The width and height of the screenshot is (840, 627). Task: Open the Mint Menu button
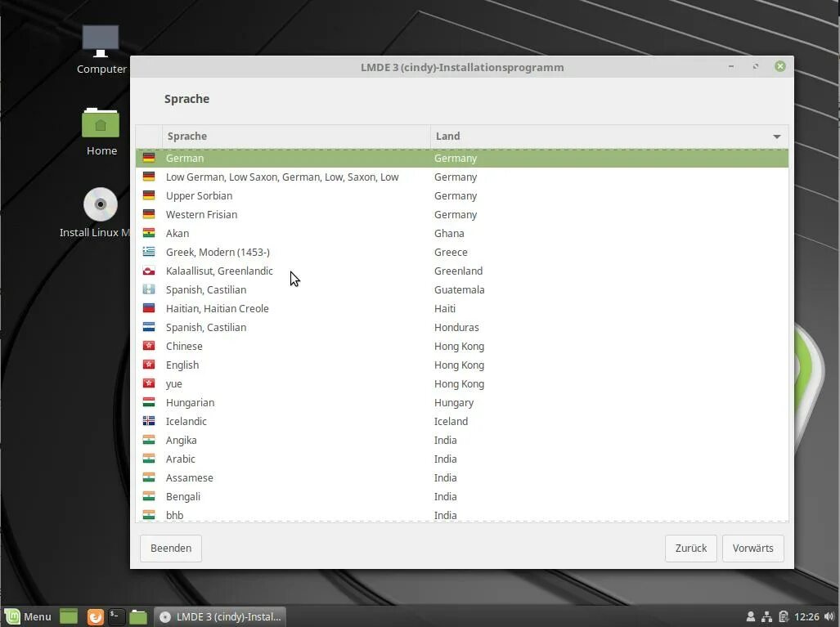coord(28,616)
